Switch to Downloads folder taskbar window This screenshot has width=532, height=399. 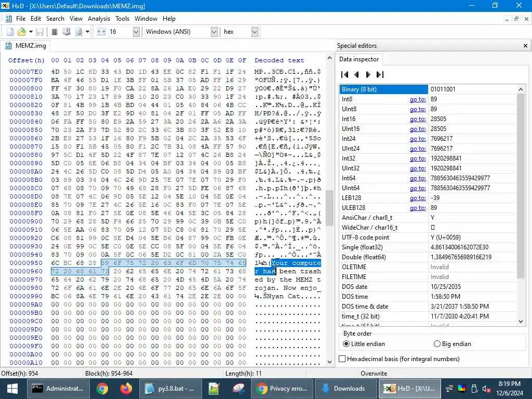tap(345, 389)
